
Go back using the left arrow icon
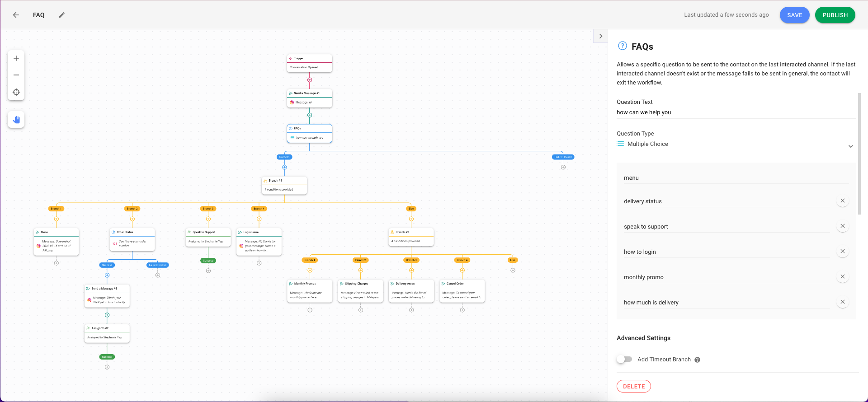point(16,15)
